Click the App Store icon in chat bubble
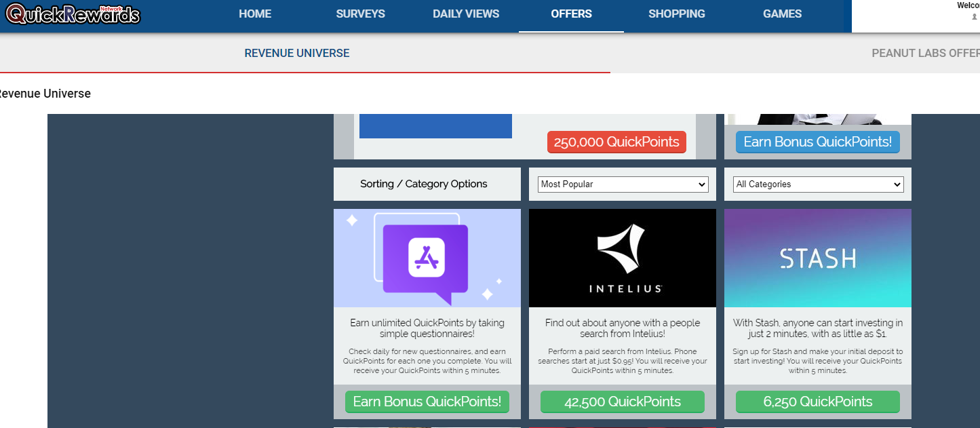This screenshot has height=428, width=980. 426,258
